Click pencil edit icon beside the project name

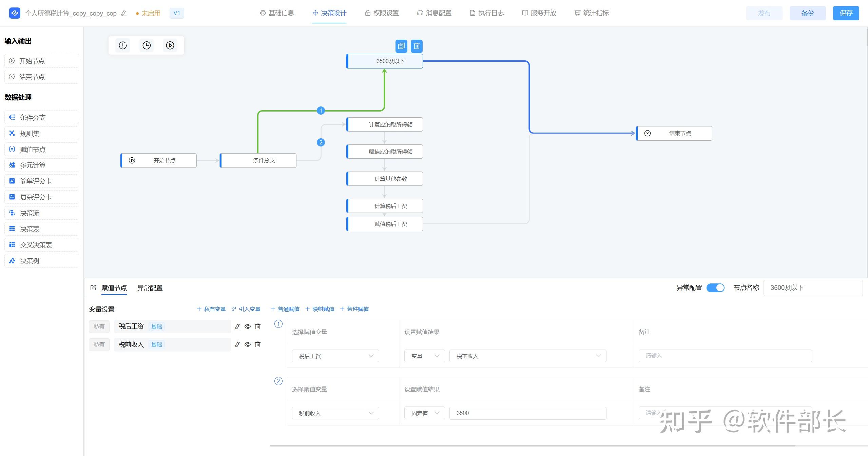(x=124, y=13)
